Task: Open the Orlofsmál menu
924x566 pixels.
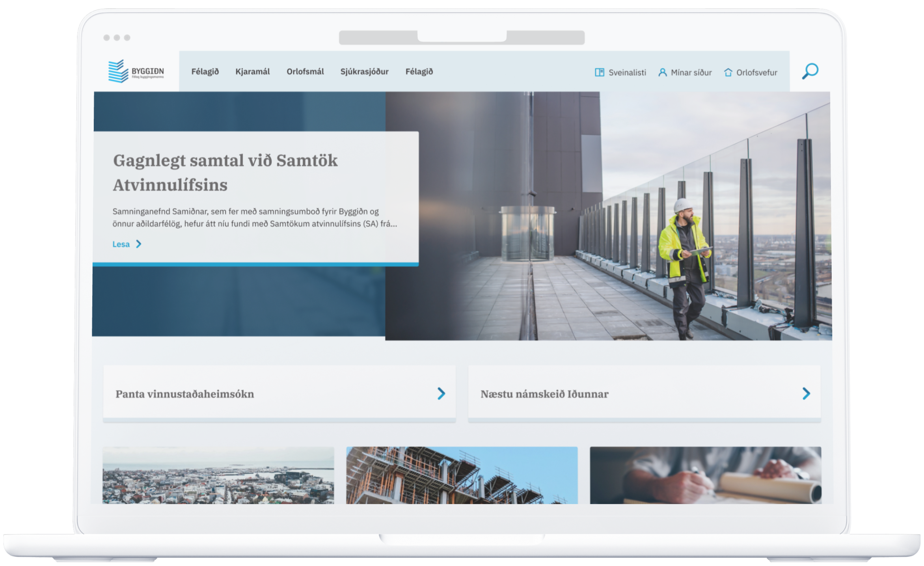Action: click(305, 72)
